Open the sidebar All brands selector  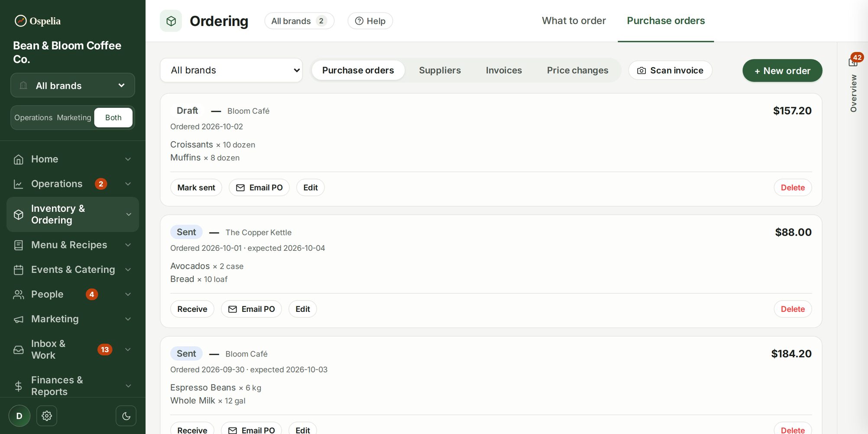[x=73, y=85]
